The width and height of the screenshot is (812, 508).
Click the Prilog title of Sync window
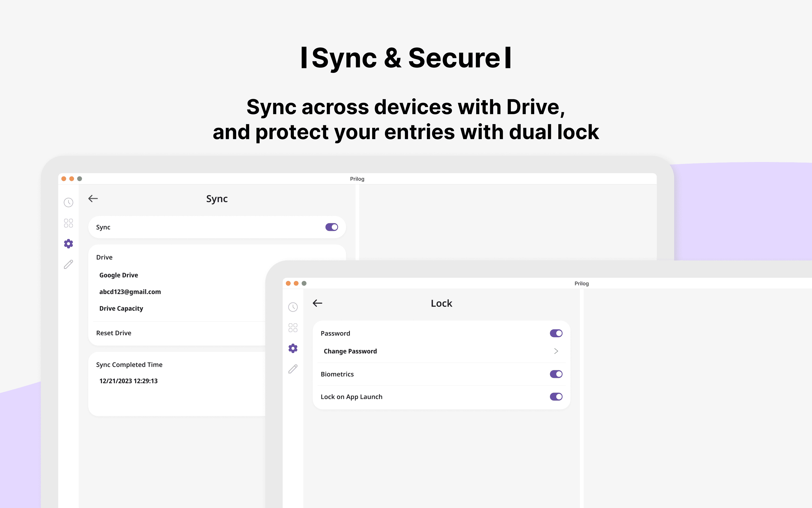(x=357, y=179)
